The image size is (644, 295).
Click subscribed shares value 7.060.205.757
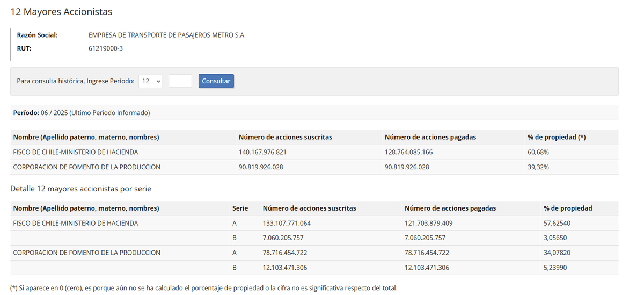[x=283, y=238]
